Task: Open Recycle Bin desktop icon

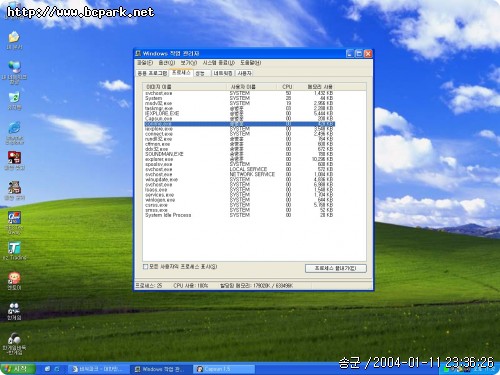Action: (x=14, y=101)
